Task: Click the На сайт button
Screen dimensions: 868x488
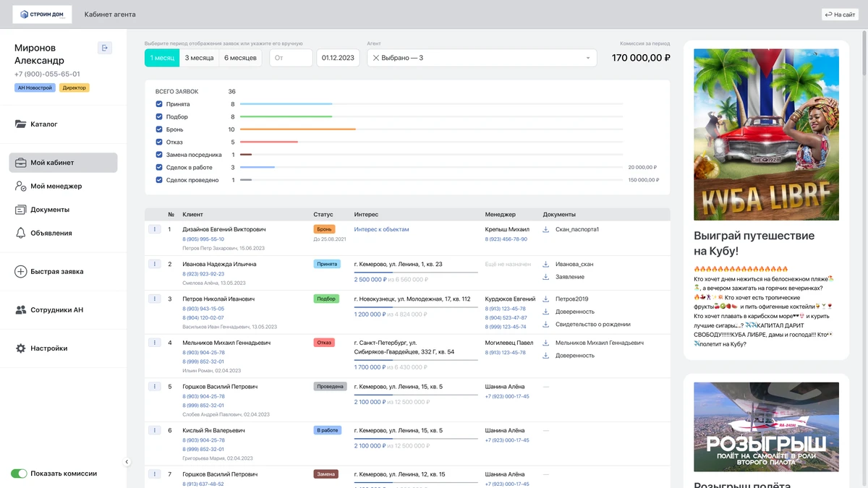Action: pos(840,14)
